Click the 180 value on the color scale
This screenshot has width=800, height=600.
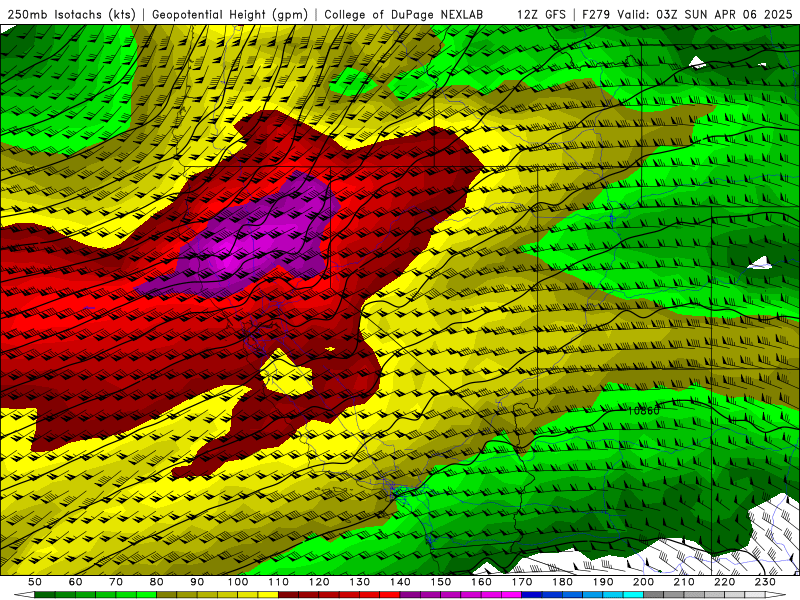(x=562, y=582)
